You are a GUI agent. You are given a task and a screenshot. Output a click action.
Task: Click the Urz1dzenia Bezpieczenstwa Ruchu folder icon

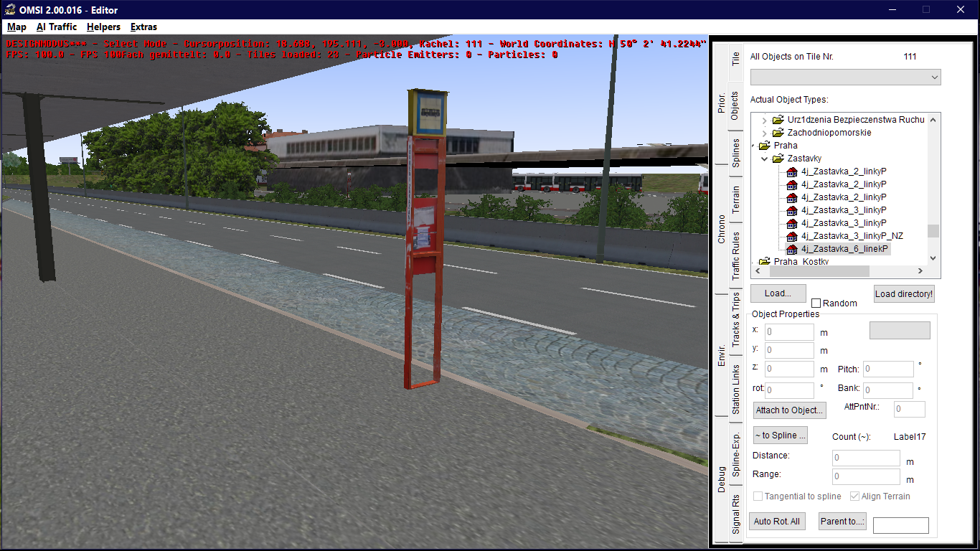click(x=778, y=120)
